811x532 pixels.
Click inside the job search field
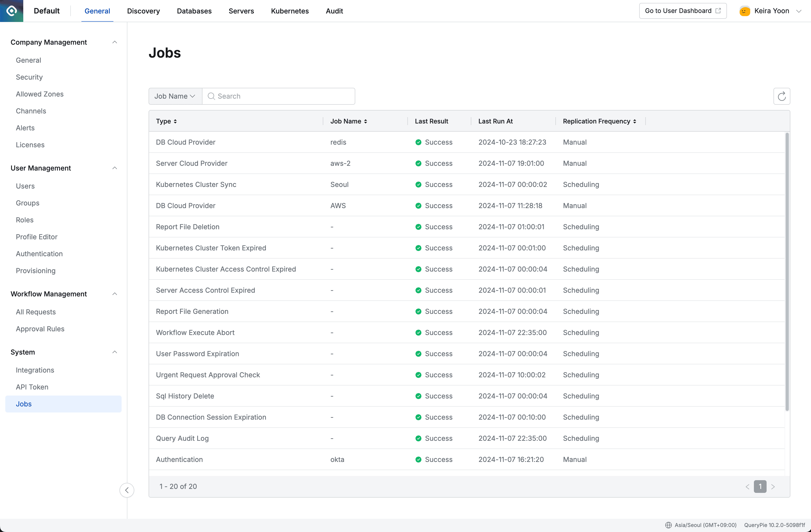coord(279,96)
